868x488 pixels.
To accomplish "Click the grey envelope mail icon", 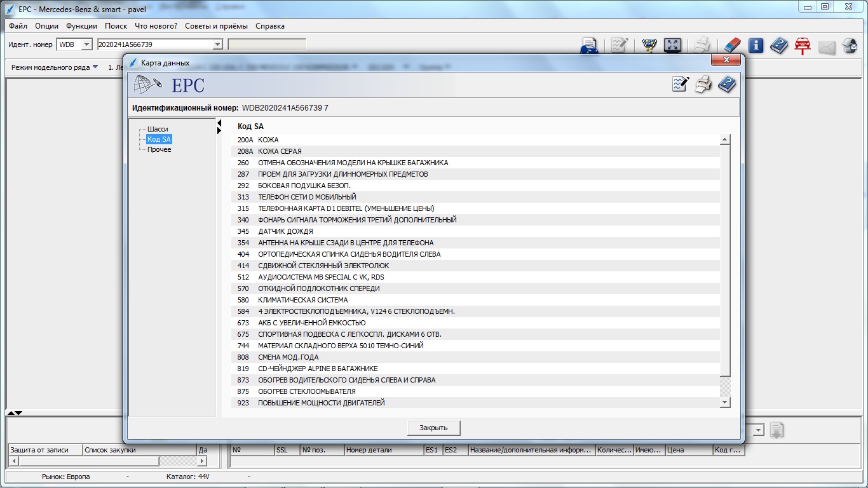I will tap(826, 47).
